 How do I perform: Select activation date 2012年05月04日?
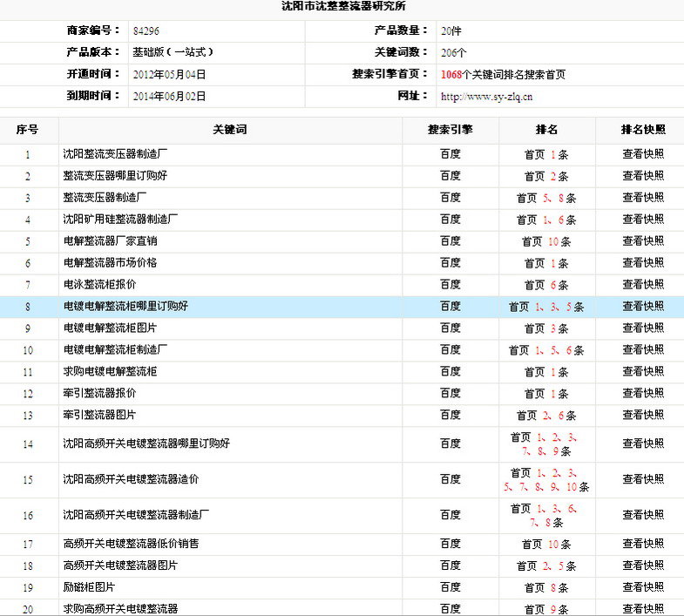(x=169, y=75)
